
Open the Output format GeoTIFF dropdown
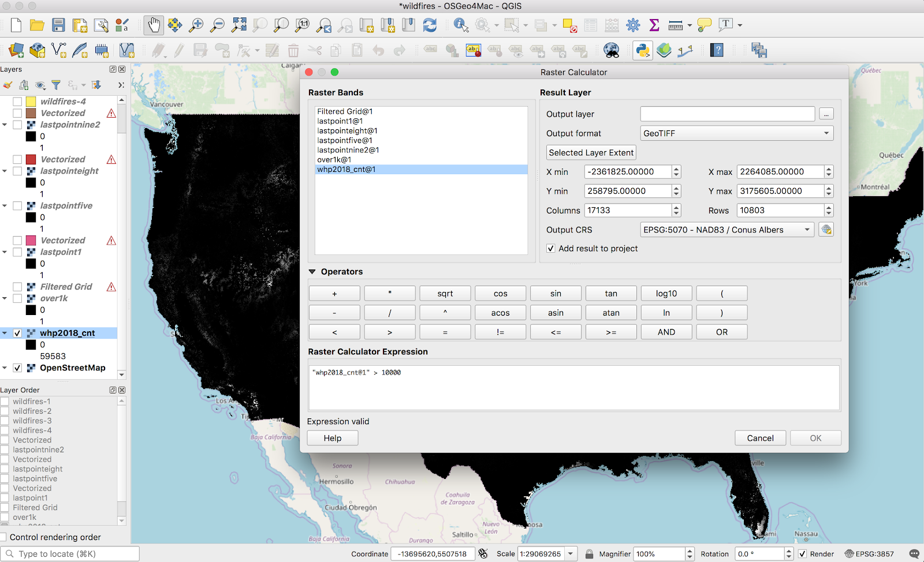click(x=736, y=133)
